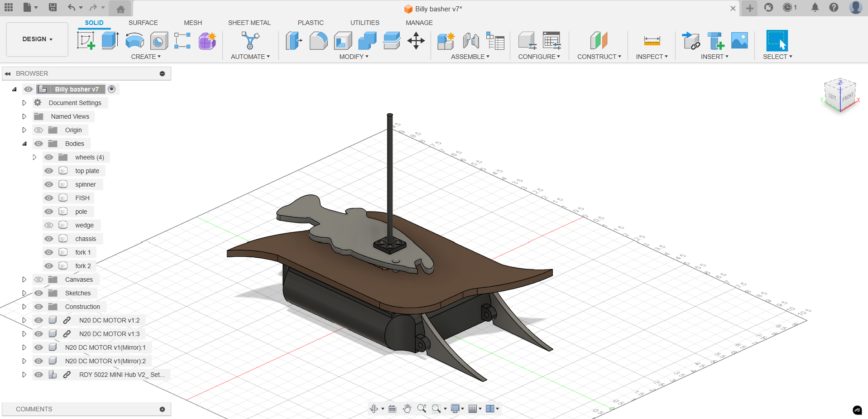Image resolution: width=868 pixels, height=419 pixels.
Task: Open notifications bell icon
Action: [815, 7]
